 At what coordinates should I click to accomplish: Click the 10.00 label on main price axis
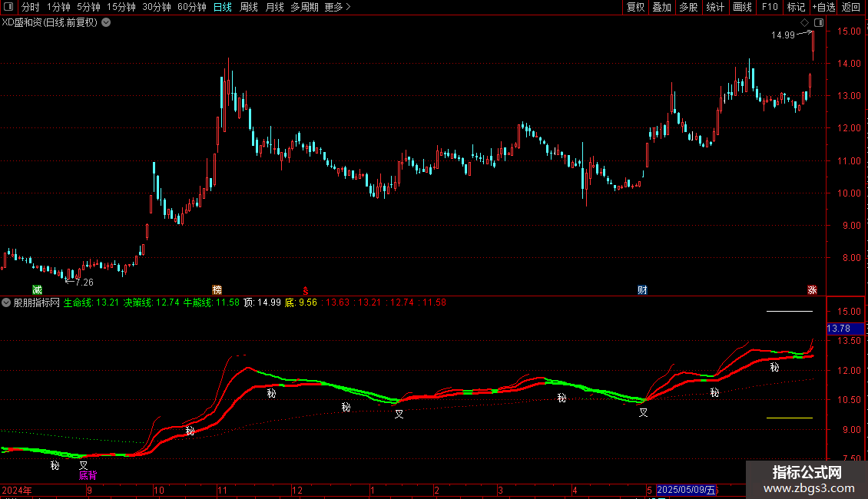849,193
